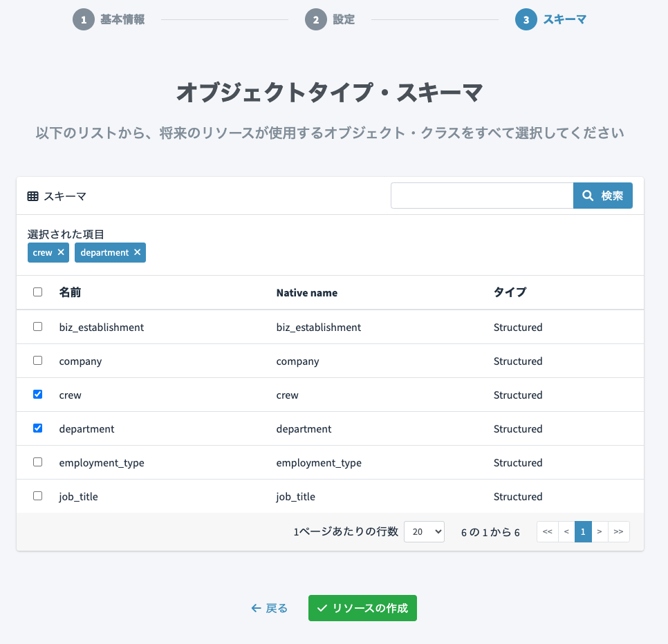Image resolution: width=668 pixels, height=644 pixels.
Task: Click the 設定 step label
Action: [344, 19]
